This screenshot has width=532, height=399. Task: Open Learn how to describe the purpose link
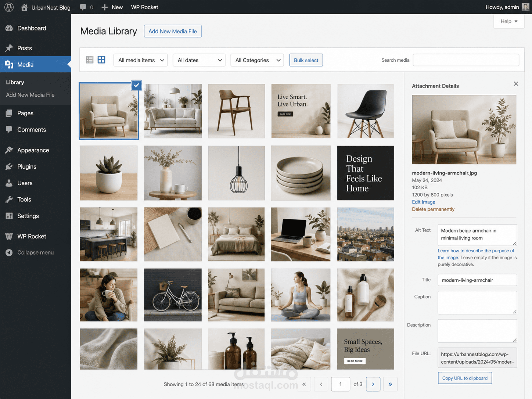(x=476, y=254)
